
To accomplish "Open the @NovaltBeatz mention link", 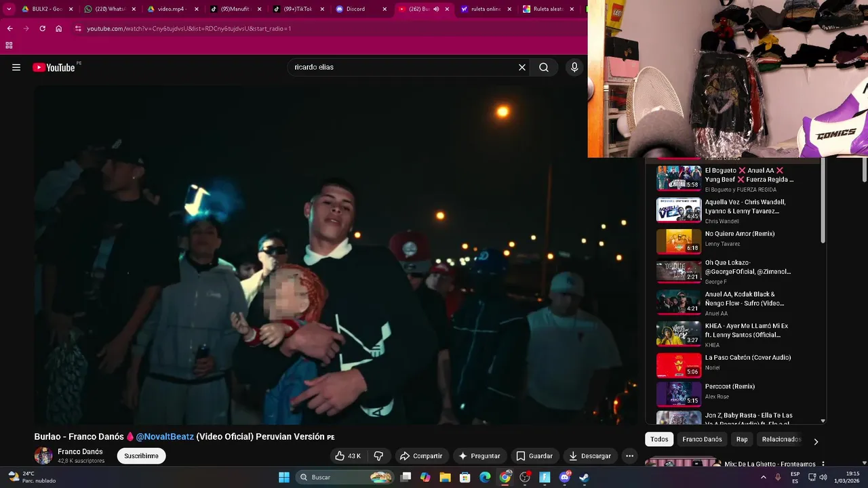I will [x=165, y=437].
